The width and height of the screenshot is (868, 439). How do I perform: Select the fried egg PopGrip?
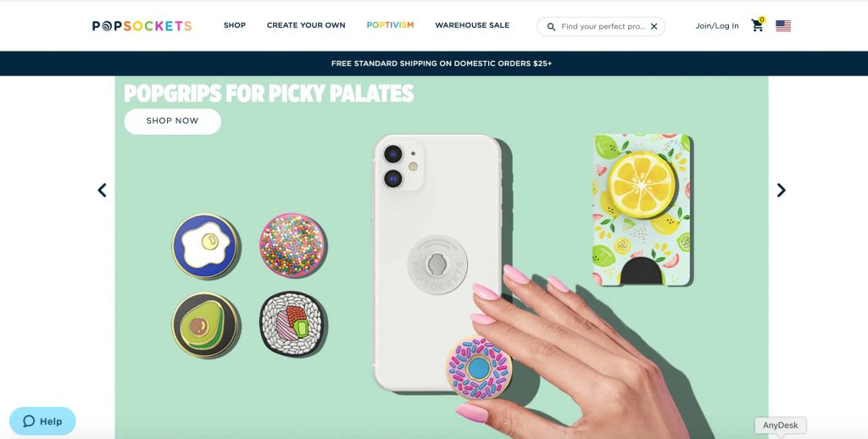click(205, 246)
